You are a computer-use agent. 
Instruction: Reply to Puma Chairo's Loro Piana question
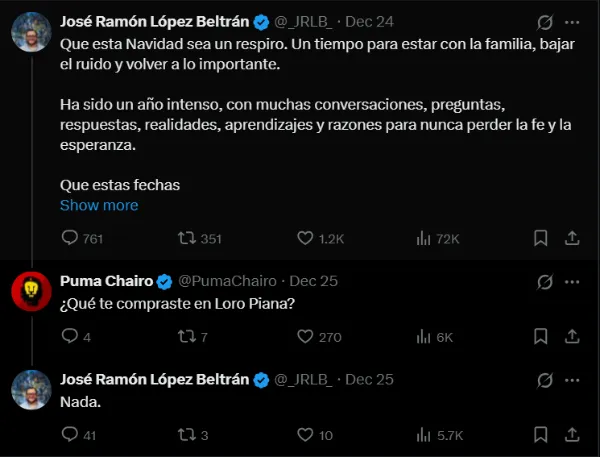click(x=70, y=337)
